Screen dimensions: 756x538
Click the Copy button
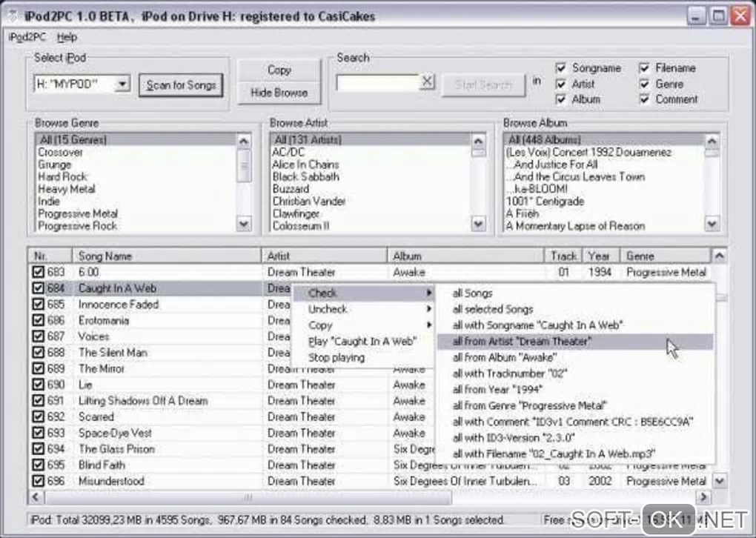pyautogui.click(x=279, y=70)
